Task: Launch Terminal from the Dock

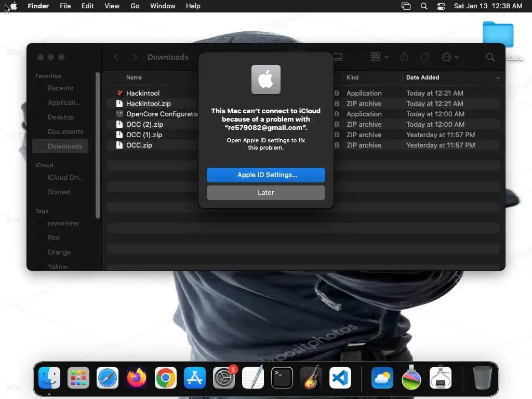Action: click(x=282, y=378)
